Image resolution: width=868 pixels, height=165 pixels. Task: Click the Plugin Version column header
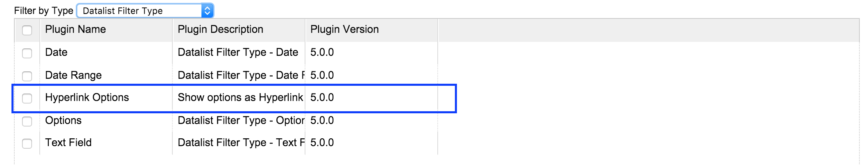pyautogui.click(x=344, y=30)
